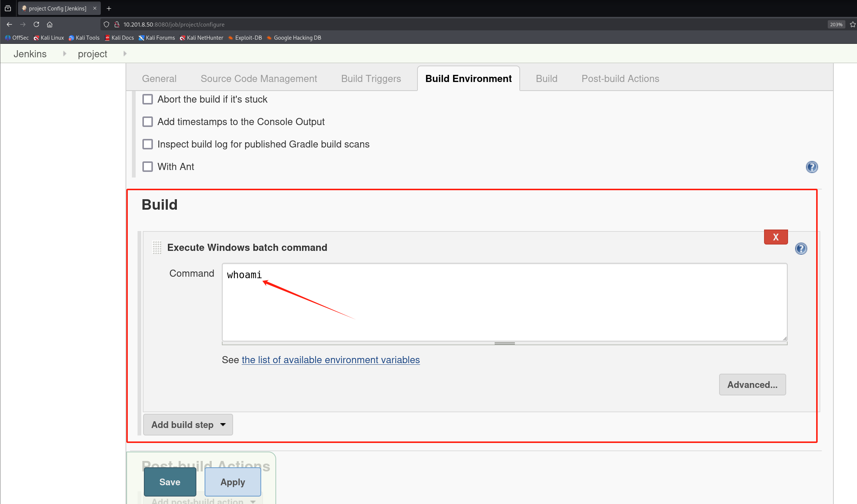Switch to the Source Code Management tab
Image resolution: width=857 pixels, height=504 pixels.
click(x=259, y=79)
